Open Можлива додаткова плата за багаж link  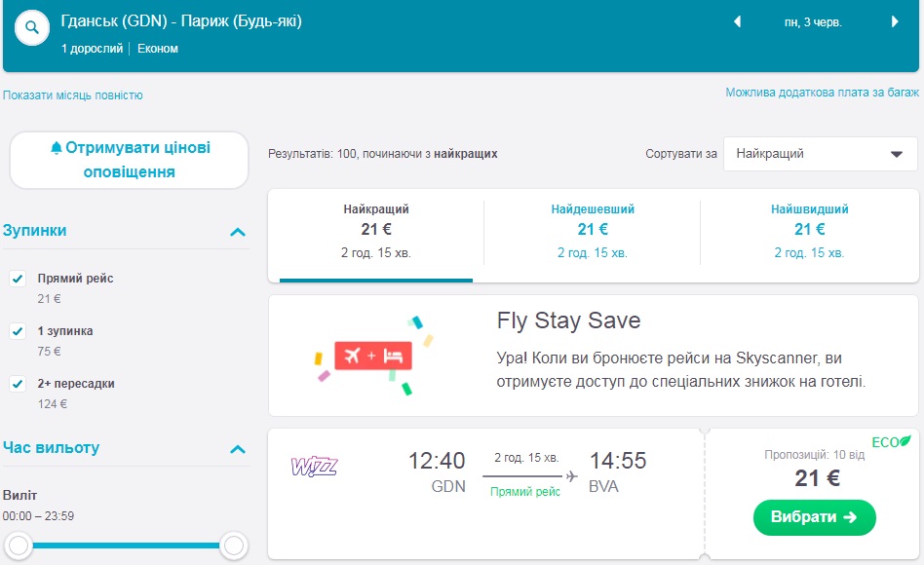pos(822,93)
